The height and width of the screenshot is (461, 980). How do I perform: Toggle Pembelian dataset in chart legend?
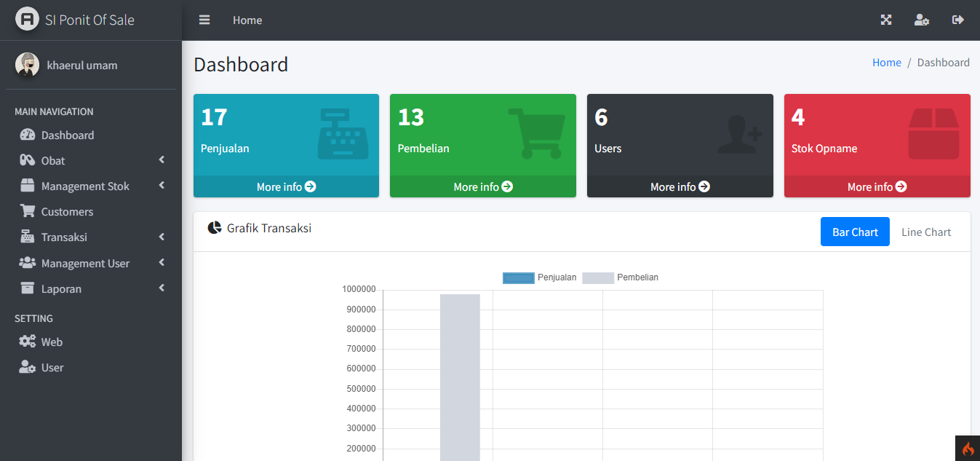click(x=598, y=277)
